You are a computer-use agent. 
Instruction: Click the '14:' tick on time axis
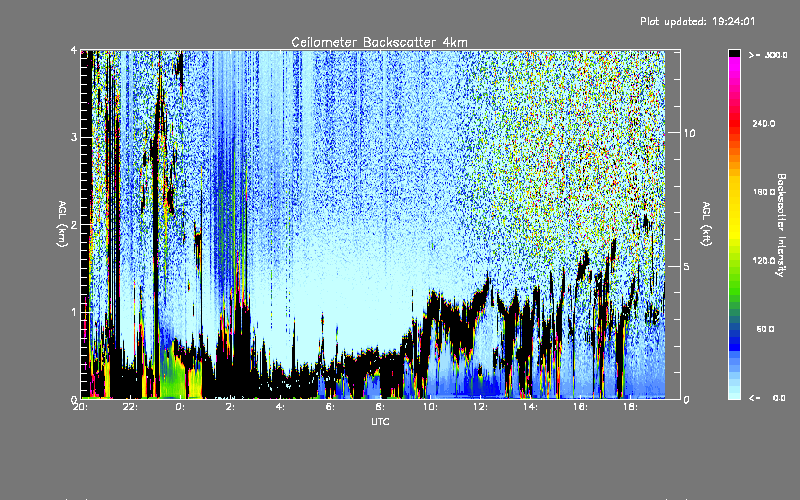click(530, 407)
